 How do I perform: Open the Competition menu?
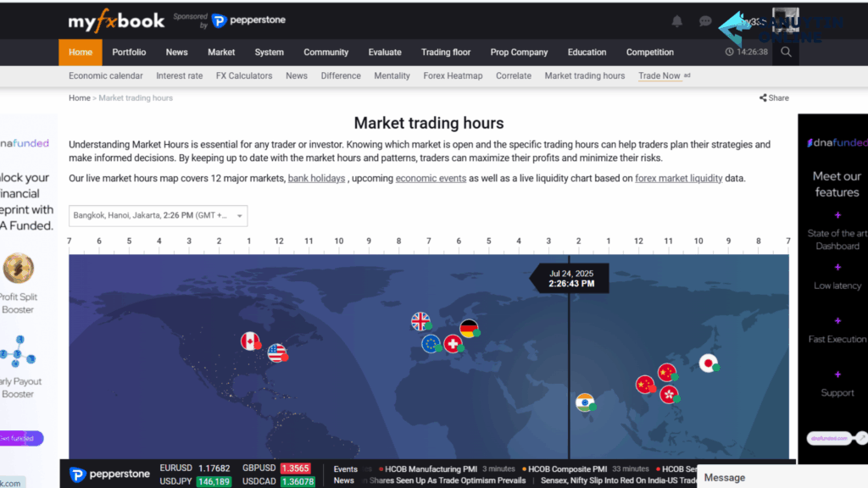point(650,53)
